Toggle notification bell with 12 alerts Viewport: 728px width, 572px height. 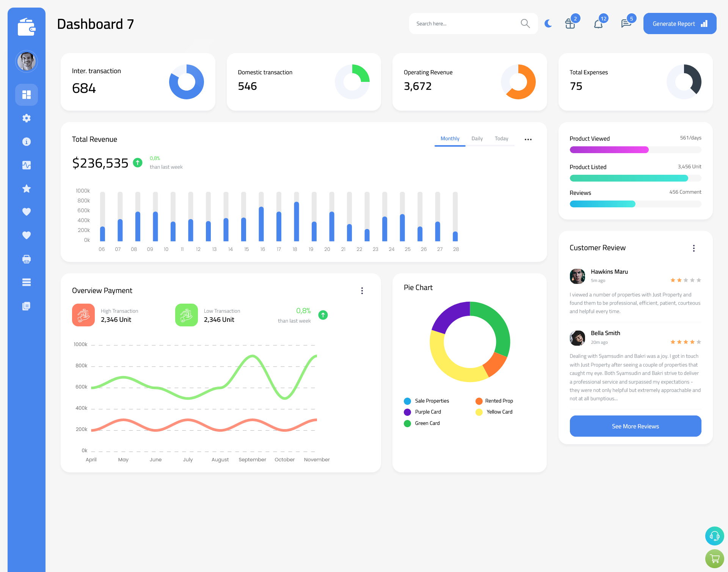pos(599,23)
